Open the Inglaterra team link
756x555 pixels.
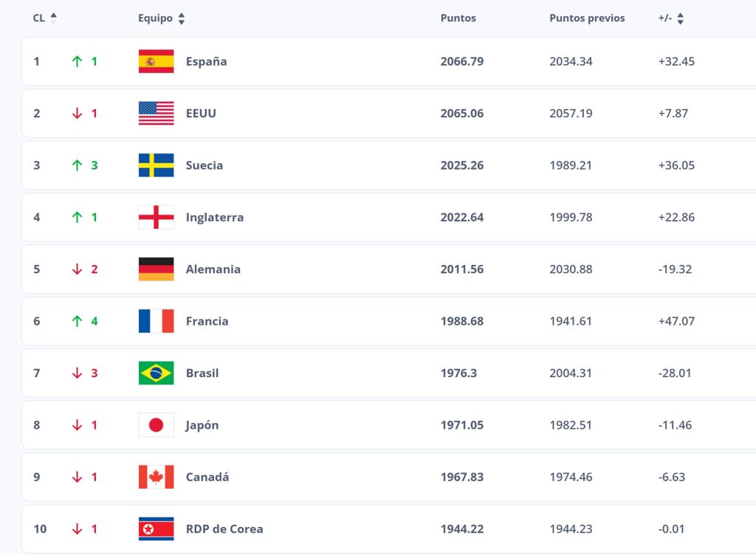(215, 217)
